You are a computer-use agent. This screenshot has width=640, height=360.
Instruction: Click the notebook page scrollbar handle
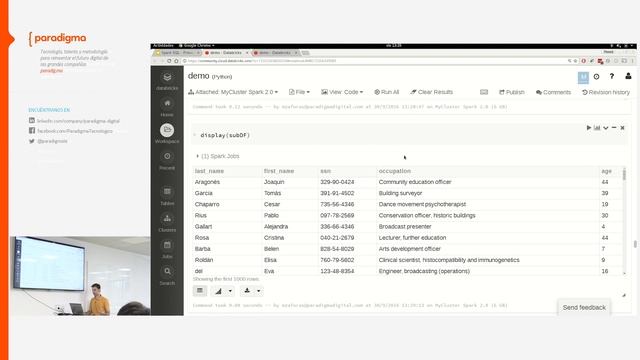[635, 244]
